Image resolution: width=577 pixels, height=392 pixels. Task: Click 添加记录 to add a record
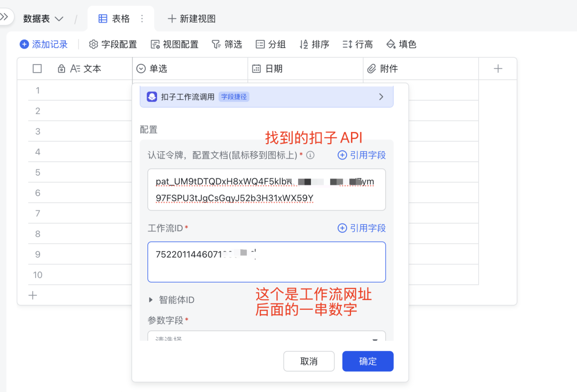[x=44, y=44]
